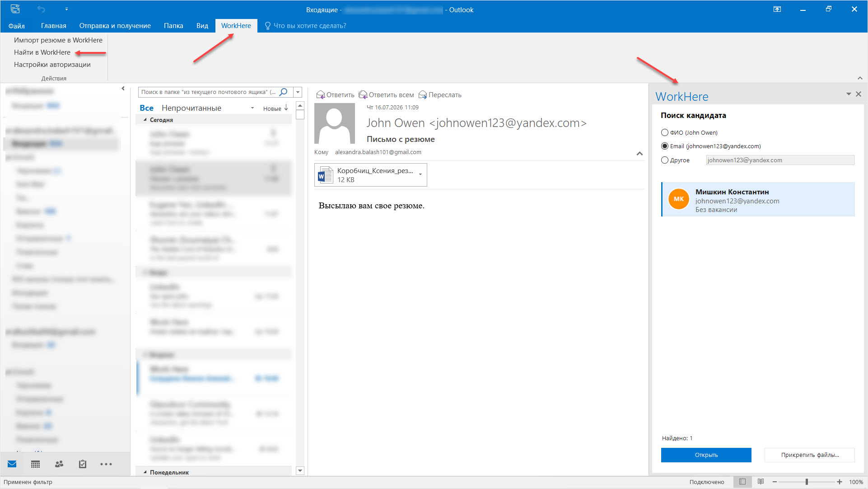Open the Файл menu
This screenshot has height=489, width=868.
pyautogui.click(x=17, y=26)
